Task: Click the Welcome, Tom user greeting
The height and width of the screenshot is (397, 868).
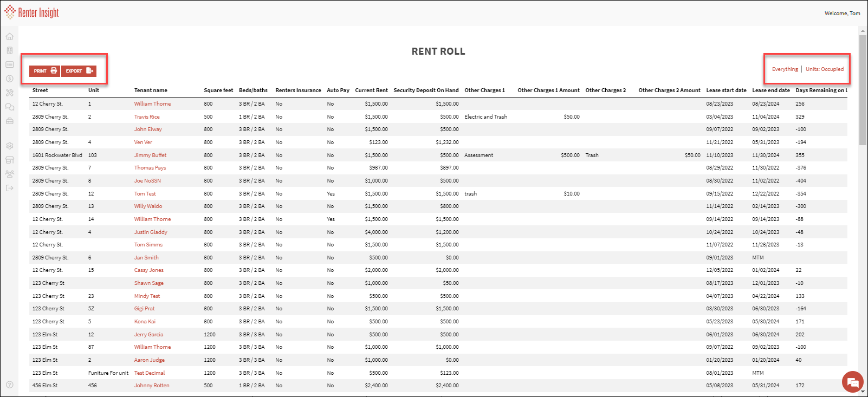Action: (842, 13)
